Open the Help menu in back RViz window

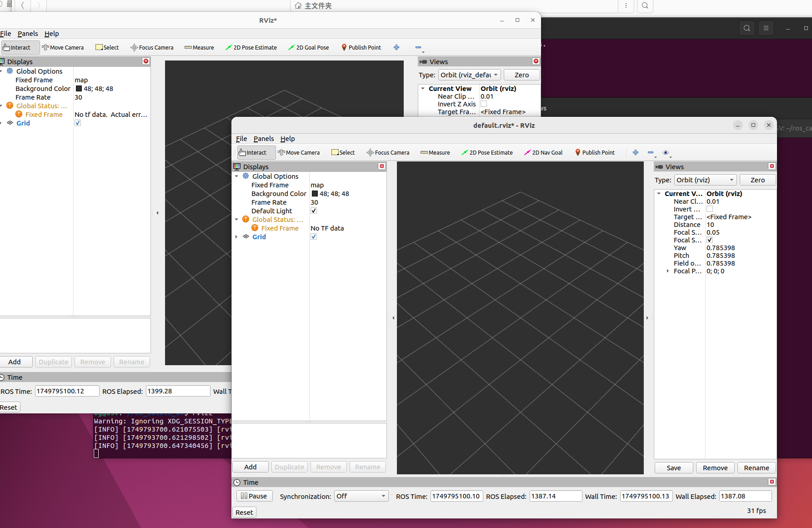click(51, 34)
